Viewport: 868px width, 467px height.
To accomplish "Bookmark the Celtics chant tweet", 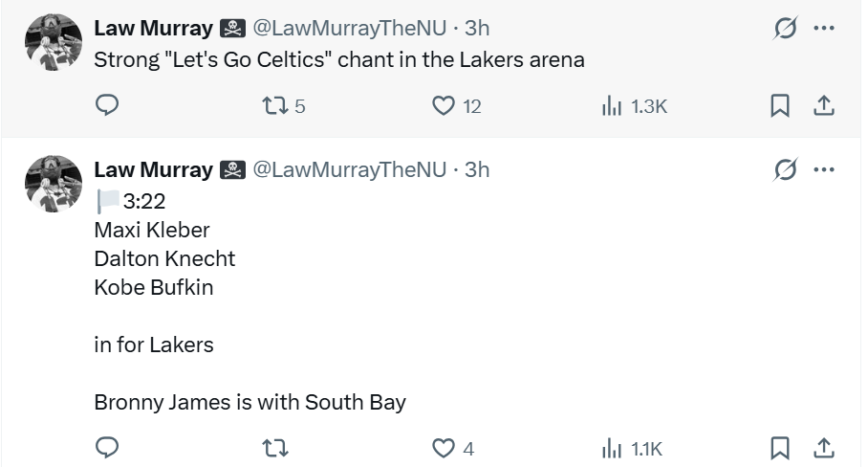I will (780, 106).
